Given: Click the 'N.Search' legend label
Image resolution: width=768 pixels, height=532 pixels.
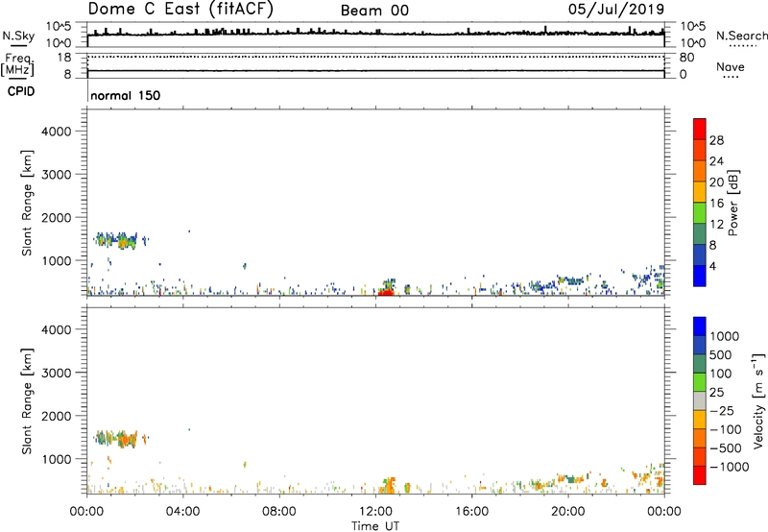Looking at the screenshot, I should 741,36.
